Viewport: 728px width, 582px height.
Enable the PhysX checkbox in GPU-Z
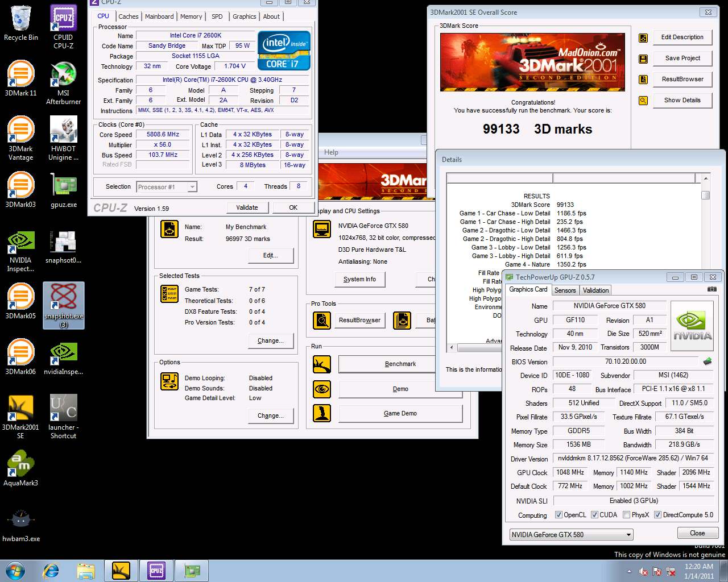pyautogui.click(x=626, y=515)
